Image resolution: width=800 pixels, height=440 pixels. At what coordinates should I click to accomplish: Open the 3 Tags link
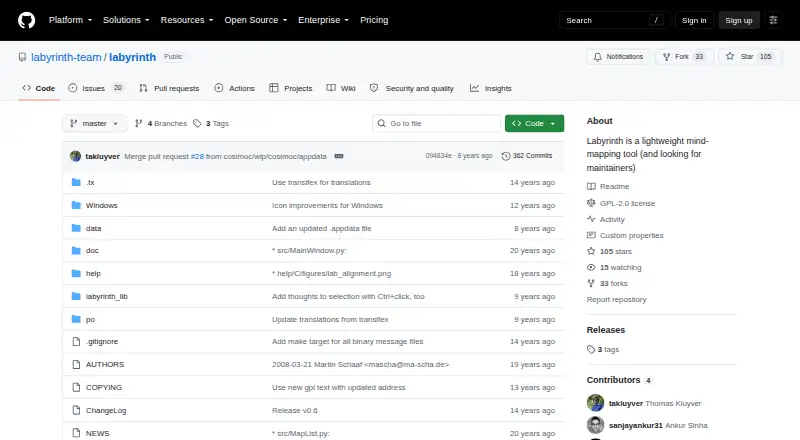point(211,124)
